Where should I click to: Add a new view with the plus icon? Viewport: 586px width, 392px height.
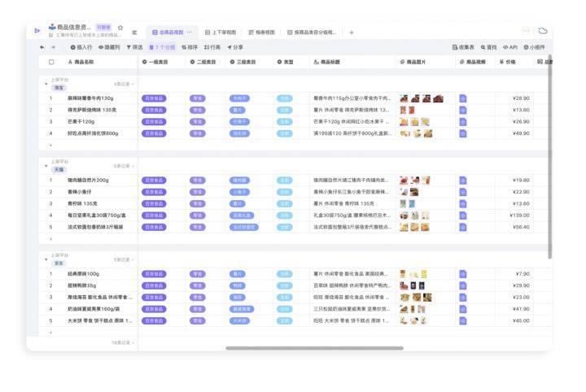pyautogui.click(x=352, y=33)
